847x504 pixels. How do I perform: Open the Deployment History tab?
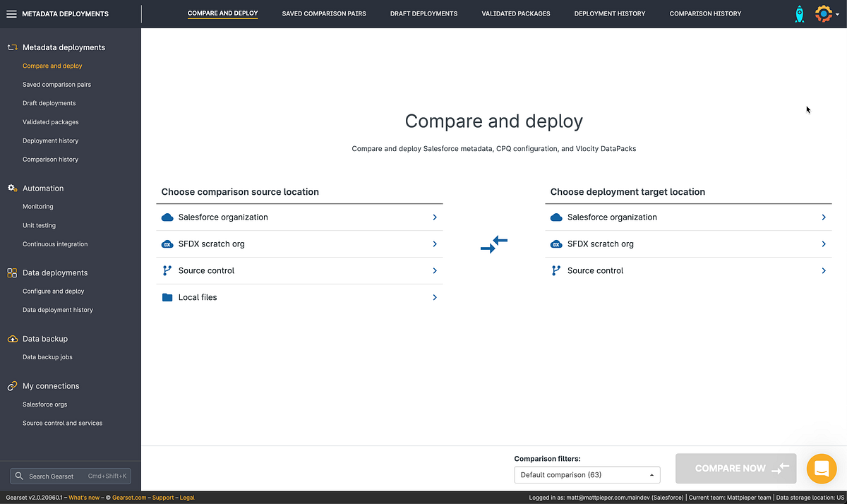[610, 13]
